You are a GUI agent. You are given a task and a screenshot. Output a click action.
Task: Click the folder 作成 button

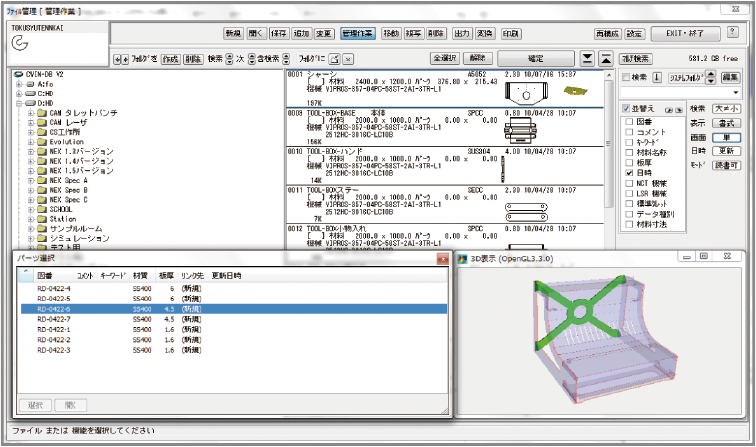[x=170, y=59]
